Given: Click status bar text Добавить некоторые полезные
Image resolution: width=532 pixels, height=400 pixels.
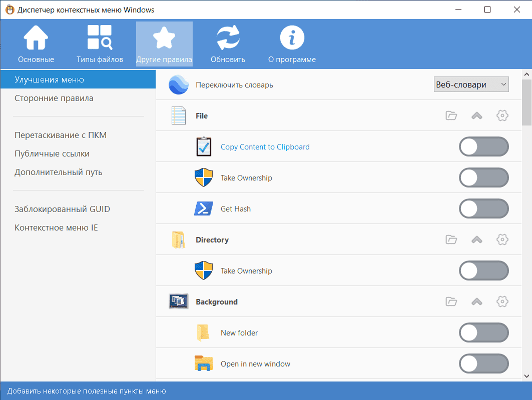Looking at the screenshot, I should (x=87, y=391).
